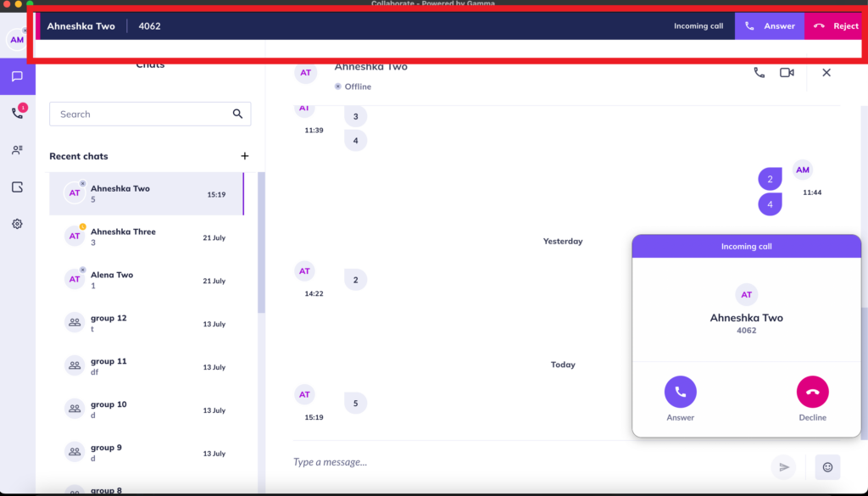This screenshot has width=868, height=496.
Task: Open the Ahneshka Two chat in Recent chats
Action: pyautogui.click(x=146, y=194)
